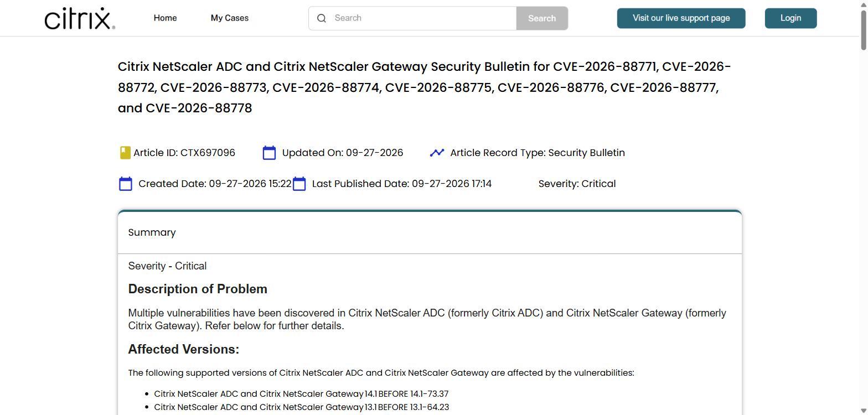The width and height of the screenshot is (868, 415).
Task: Click the Affected Versions heading
Action: click(184, 349)
